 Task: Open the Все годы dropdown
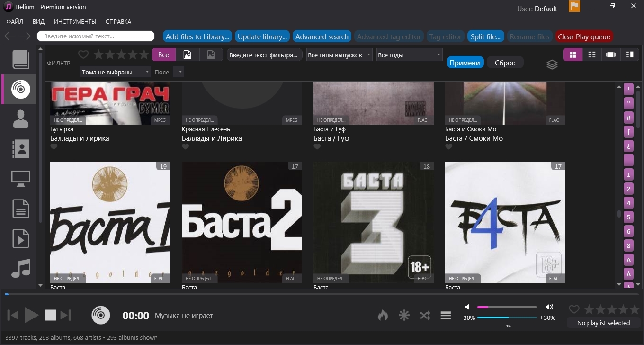coord(409,55)
